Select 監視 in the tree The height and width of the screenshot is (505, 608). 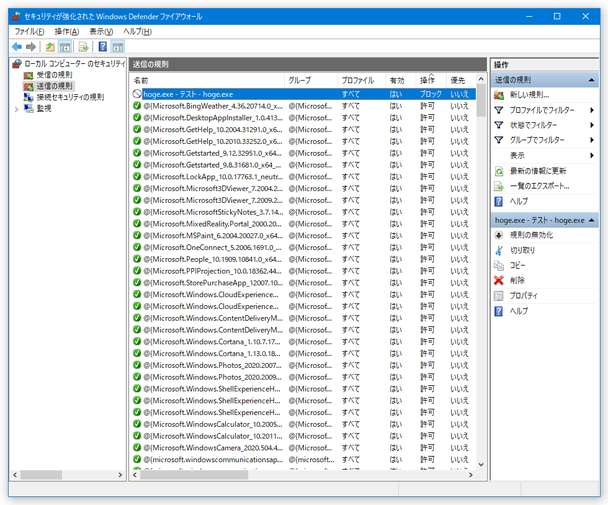(x=38, y=108)
